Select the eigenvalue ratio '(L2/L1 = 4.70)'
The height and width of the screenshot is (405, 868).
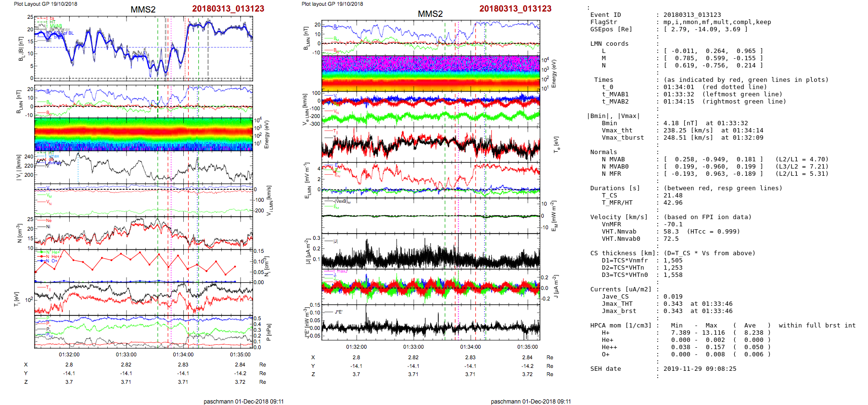click(802, 159)
